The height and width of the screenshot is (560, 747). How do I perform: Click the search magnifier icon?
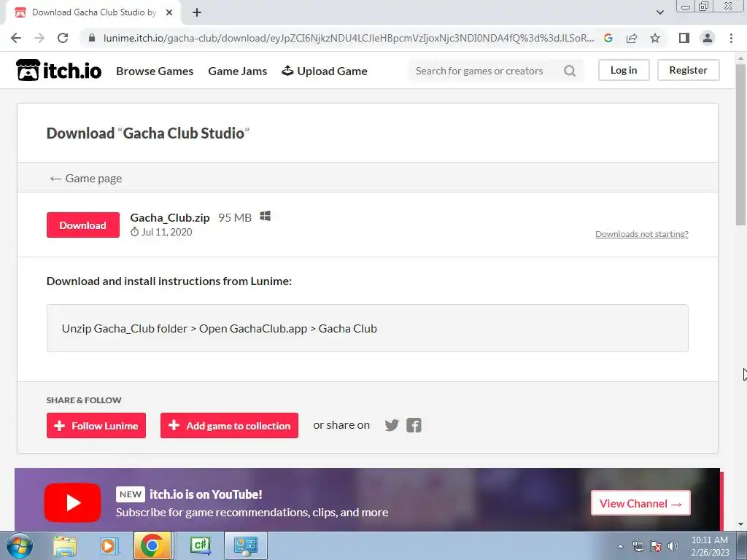[x=569, y=71]
